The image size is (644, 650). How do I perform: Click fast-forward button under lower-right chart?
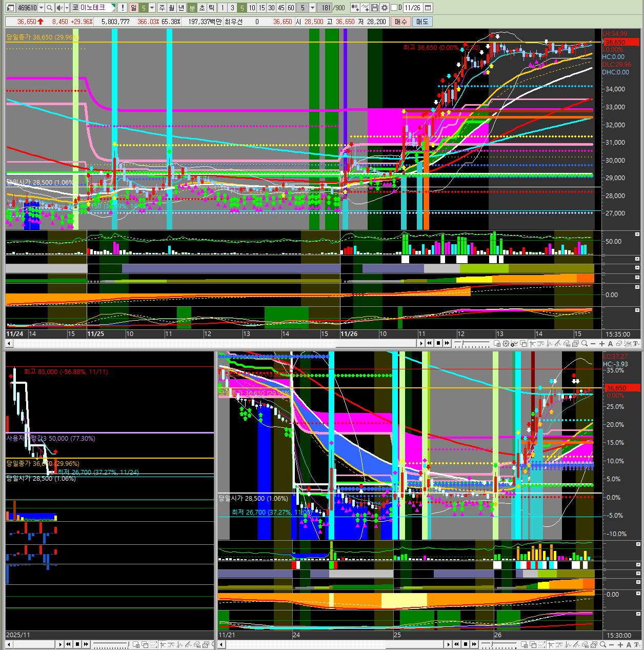click(x=474, y=644)
